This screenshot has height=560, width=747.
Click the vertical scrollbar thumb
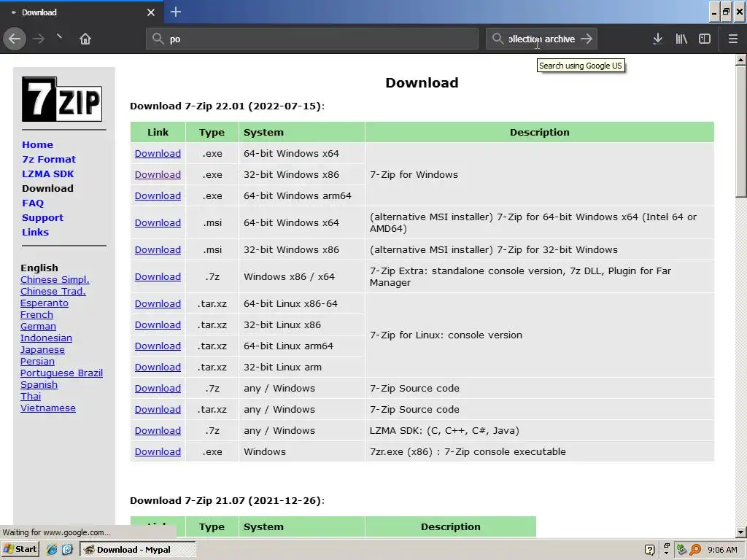[741, 131]
